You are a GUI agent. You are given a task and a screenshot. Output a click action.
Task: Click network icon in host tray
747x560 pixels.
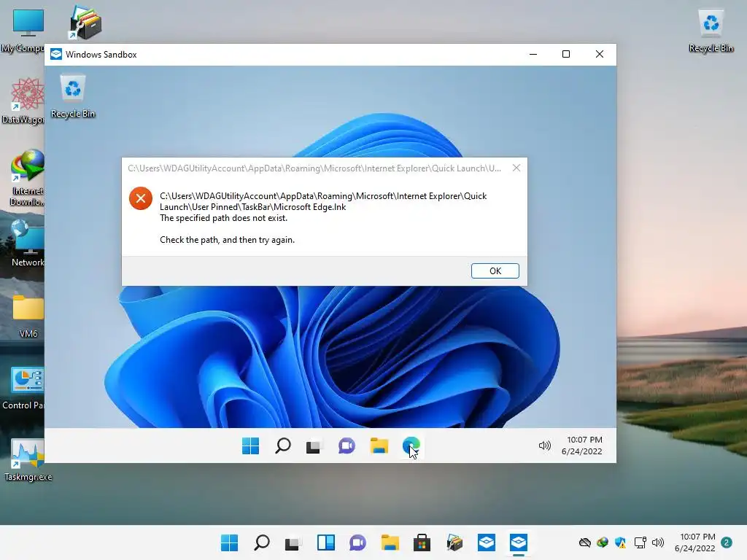640,542
